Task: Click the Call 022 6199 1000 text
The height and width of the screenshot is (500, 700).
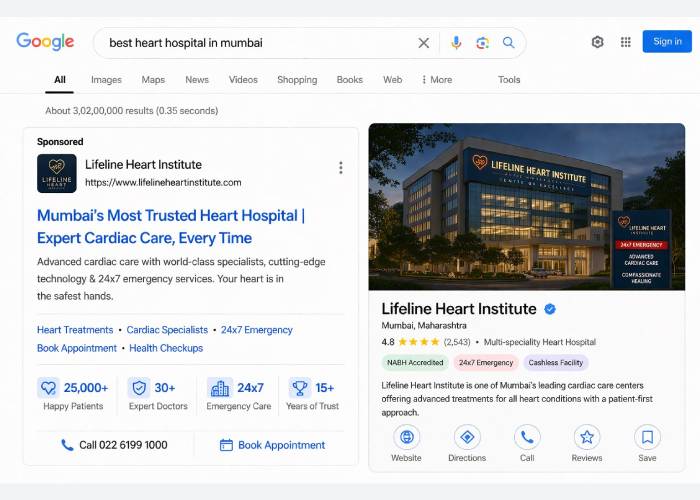Action: coord(123,445)
